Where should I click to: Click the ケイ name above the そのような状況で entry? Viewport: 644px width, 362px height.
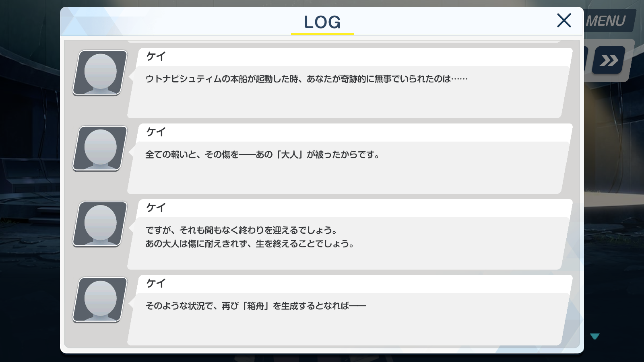coord(156,283)
